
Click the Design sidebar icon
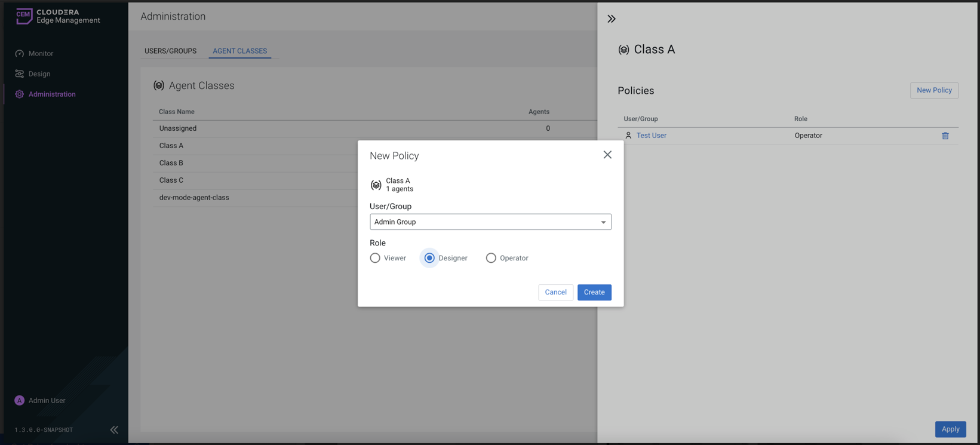click(20, 74)
